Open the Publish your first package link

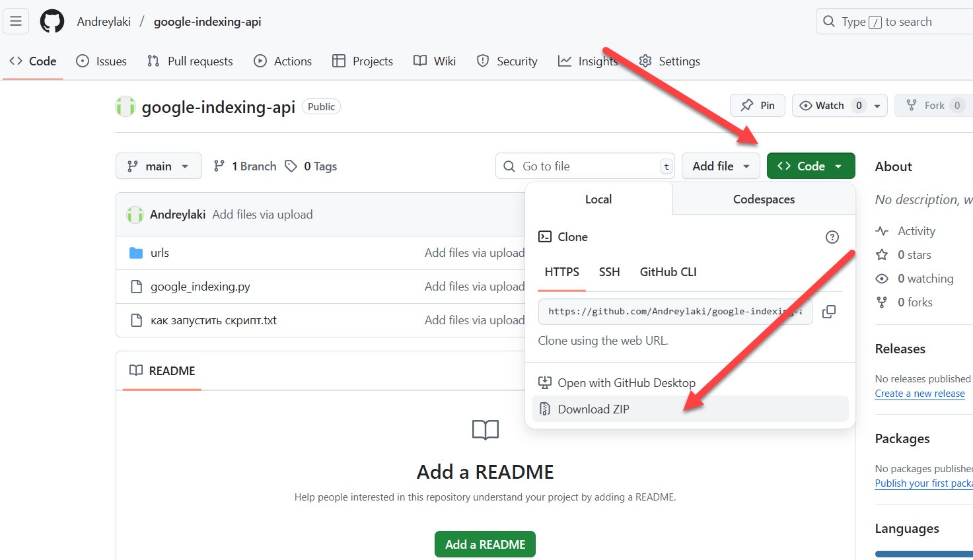[924, 483]
